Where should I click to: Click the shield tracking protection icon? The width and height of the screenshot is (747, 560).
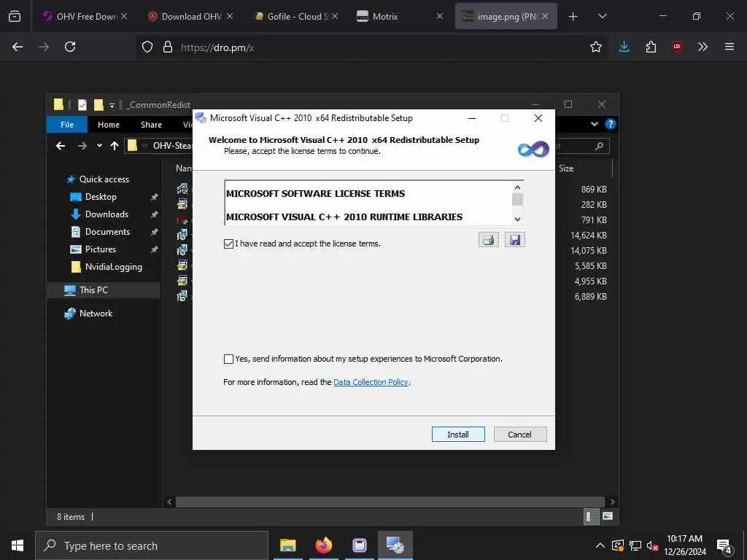147,47
